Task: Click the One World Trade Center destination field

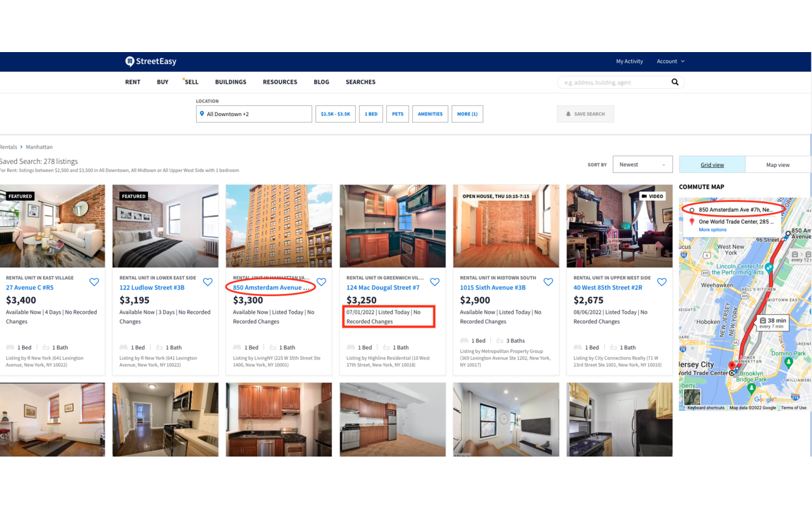Action: 736,222
